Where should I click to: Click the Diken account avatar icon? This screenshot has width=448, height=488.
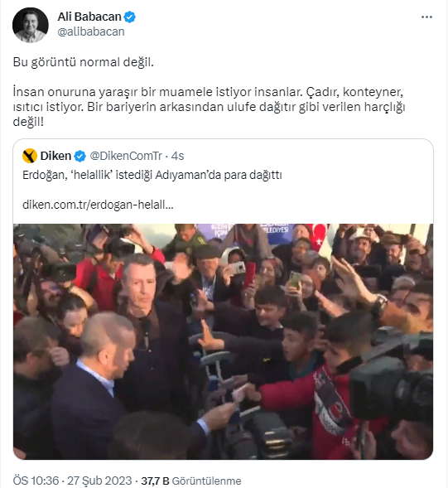click(x=30, y=156)
